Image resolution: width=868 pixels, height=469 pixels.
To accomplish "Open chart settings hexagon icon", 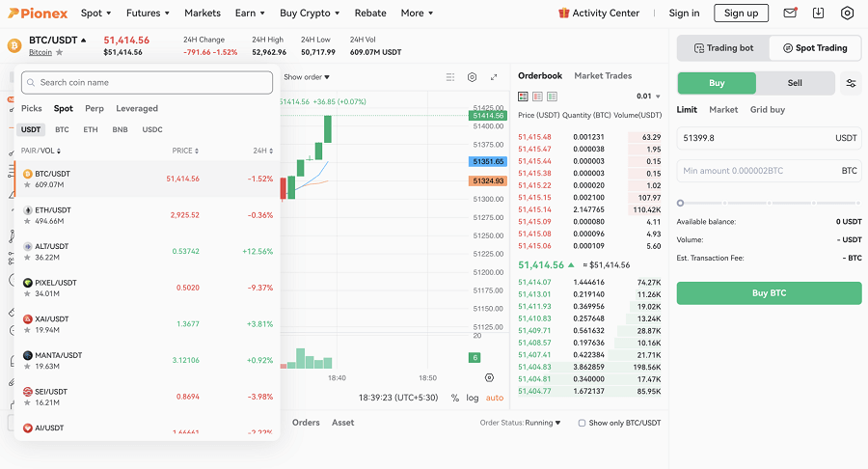I will (472, 77).
